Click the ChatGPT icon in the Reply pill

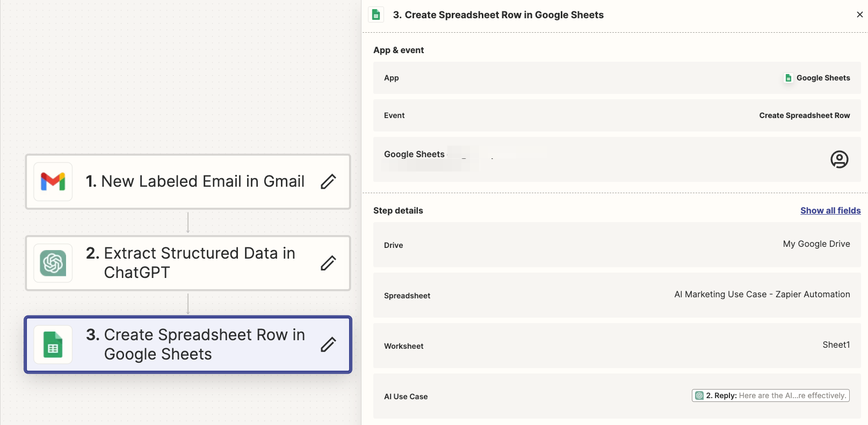tap(699, 395)
